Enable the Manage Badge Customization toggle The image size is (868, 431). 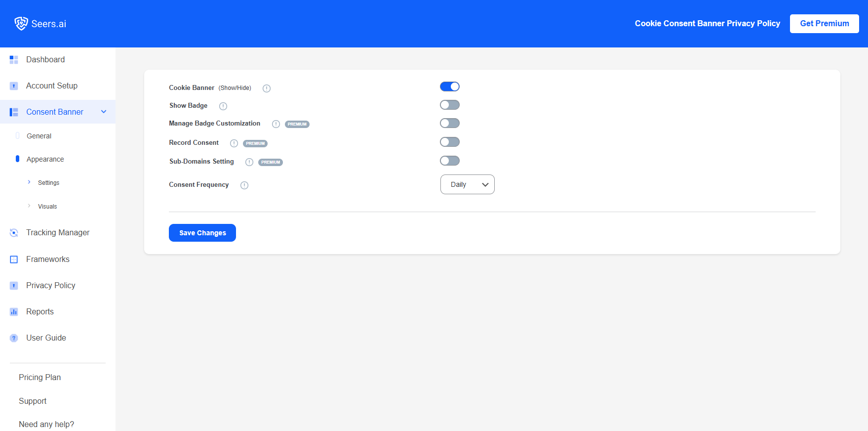pos(450,123)
